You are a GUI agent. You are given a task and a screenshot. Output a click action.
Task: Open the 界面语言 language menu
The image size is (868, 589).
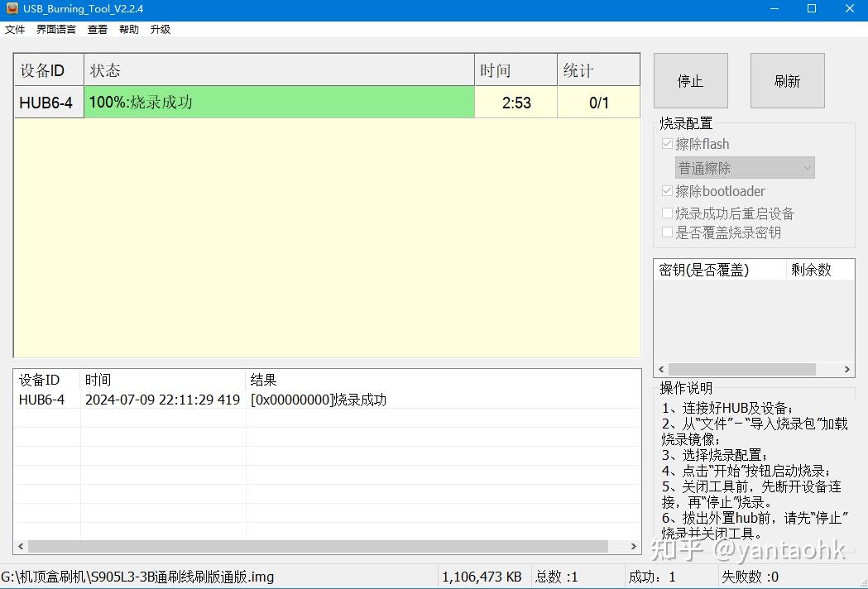click(x=55, y=29)
